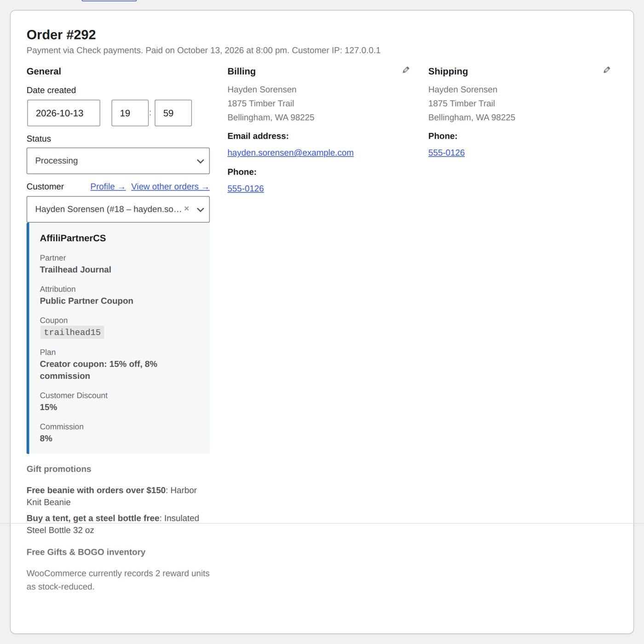
Task: Select Buy a tent, get a steel bottle free
Action: click(93, 518)
